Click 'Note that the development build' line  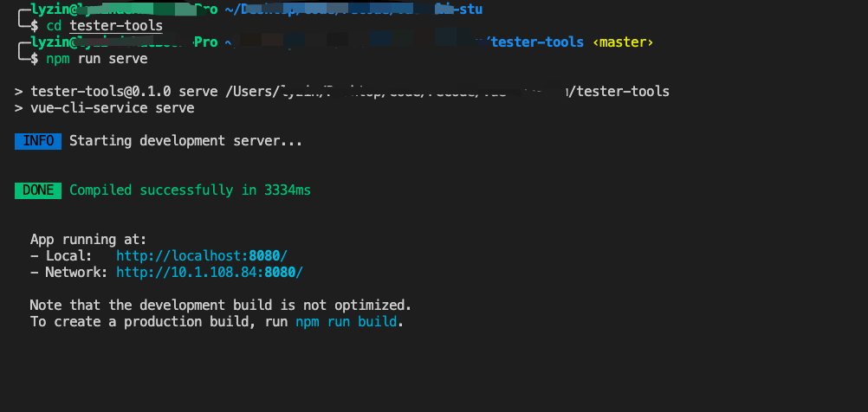coord(221,306)
